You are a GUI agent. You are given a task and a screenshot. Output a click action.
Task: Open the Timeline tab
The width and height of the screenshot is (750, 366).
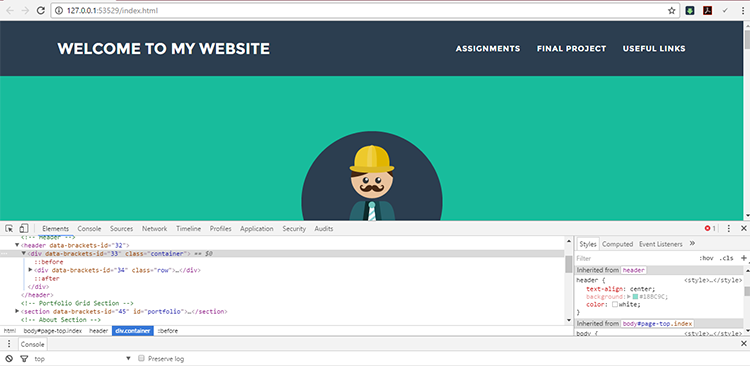pyautogui.click(x=188, y=229)
